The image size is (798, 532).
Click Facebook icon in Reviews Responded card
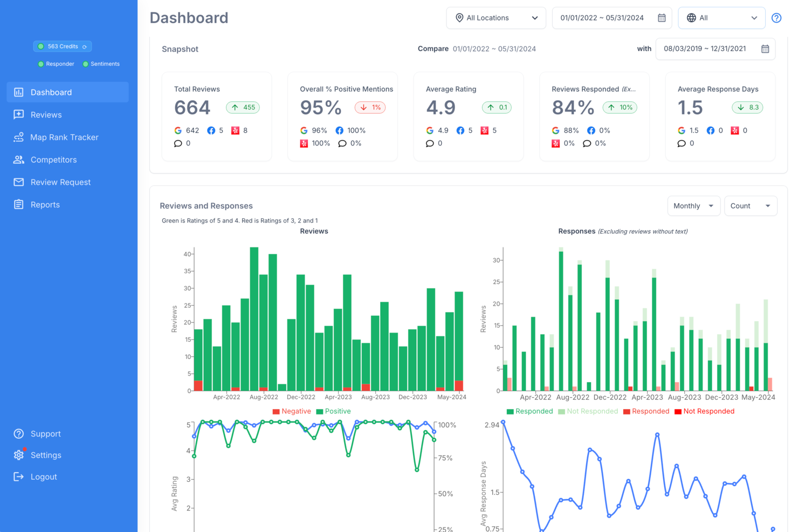pyautogui.click(x=591, y=130)
